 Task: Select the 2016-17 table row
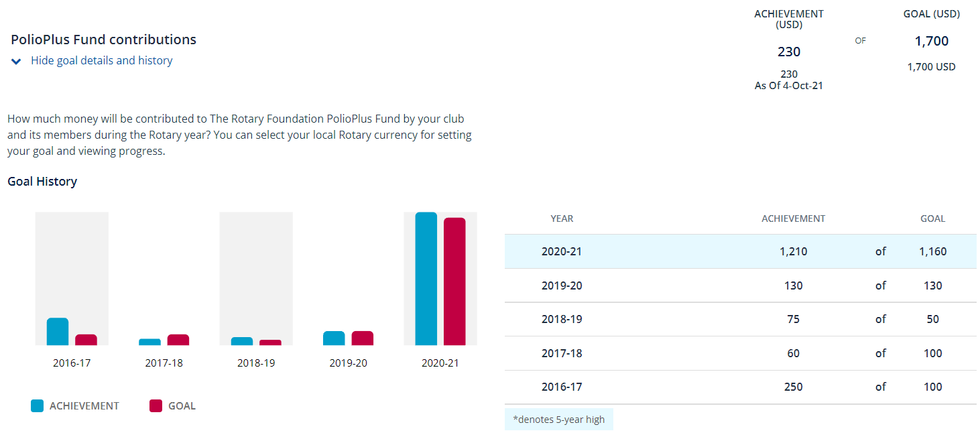[740, 387]
